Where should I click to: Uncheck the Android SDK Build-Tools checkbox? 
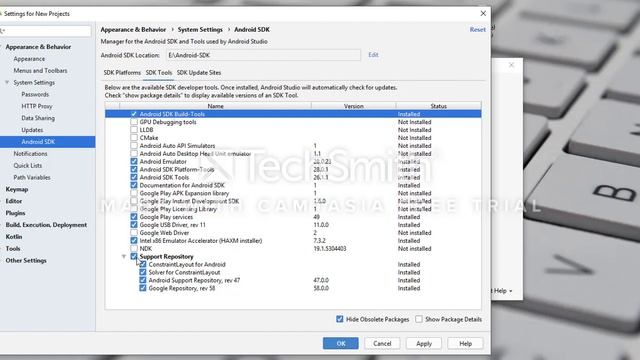pos(134,114)
